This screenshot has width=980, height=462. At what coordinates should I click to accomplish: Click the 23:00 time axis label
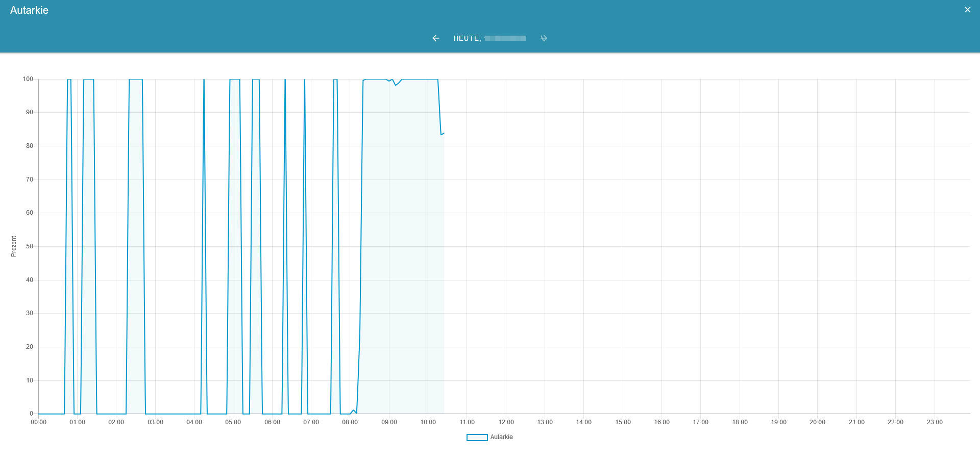[x=935, y=422]
